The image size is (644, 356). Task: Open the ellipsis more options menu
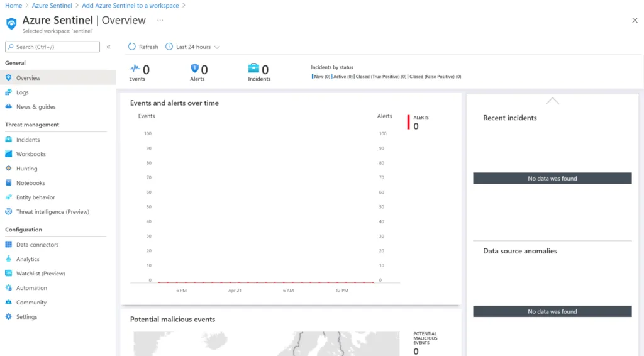160,20
